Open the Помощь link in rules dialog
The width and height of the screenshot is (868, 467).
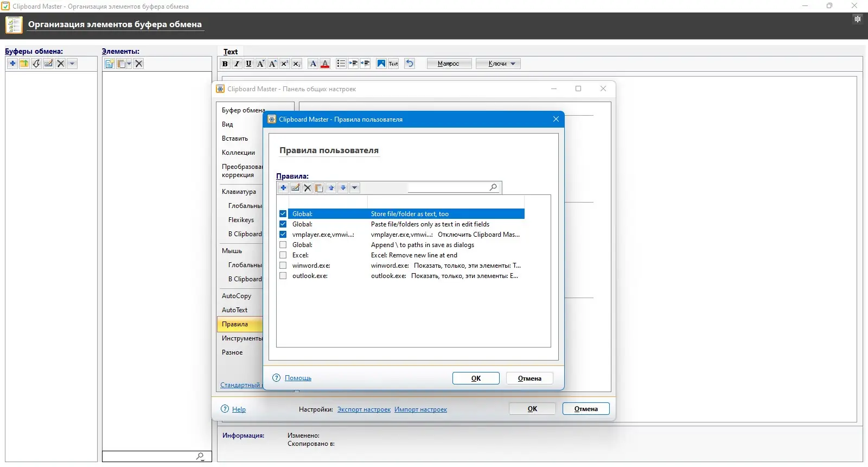point(298,378)
